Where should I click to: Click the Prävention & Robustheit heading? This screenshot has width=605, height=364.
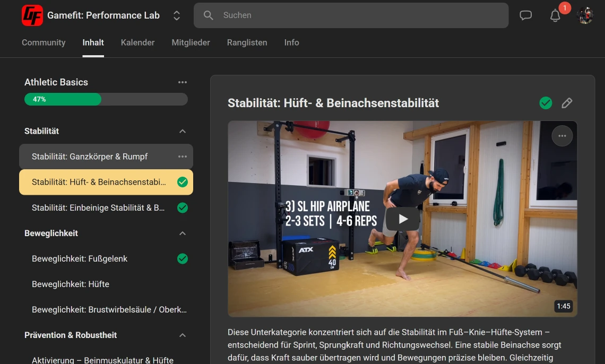coord(71,335)
